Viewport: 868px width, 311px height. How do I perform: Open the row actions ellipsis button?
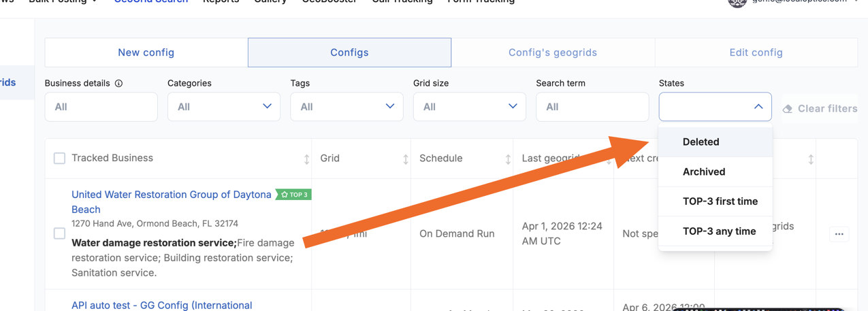point(839,234)
